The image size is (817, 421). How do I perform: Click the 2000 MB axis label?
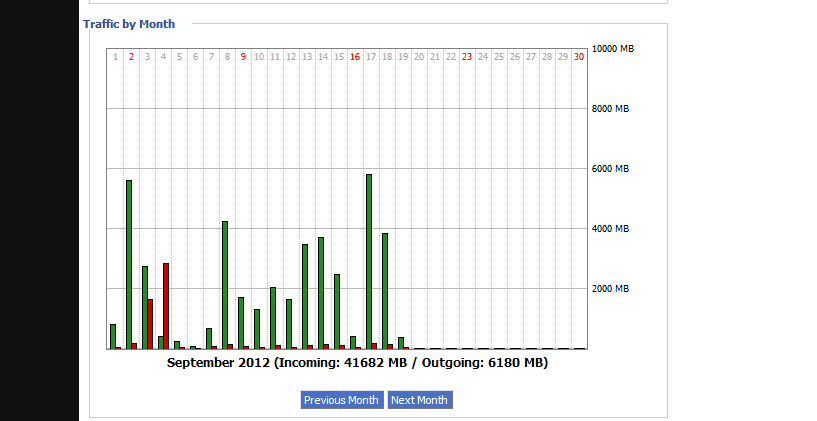610,288
